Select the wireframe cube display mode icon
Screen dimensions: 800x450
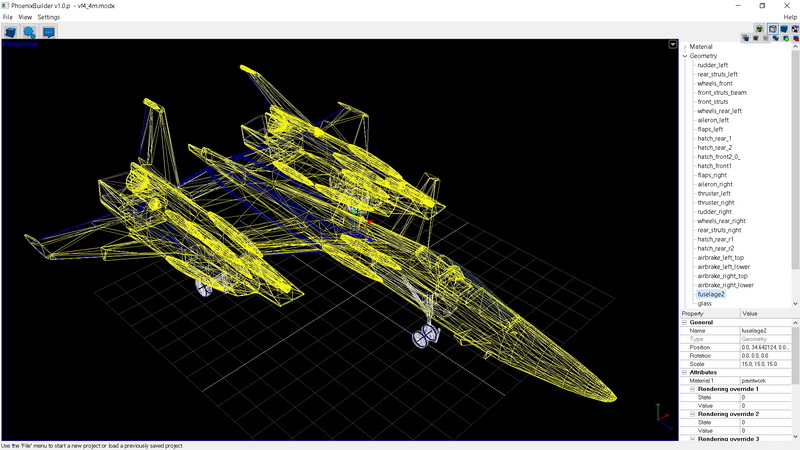click(773, 29)
